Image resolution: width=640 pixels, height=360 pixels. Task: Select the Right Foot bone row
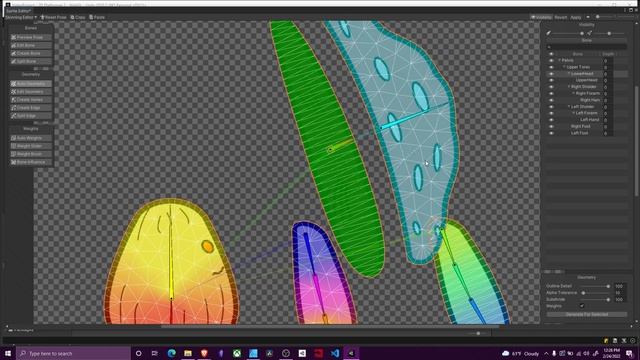587,126
